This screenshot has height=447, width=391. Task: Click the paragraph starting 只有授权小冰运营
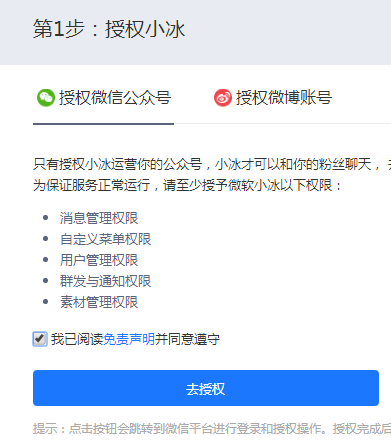(x=212, y=164)
